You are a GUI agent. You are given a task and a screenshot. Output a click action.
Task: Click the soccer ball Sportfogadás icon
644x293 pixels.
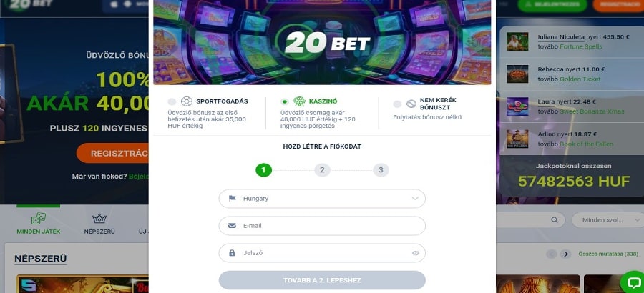[187, 101]
